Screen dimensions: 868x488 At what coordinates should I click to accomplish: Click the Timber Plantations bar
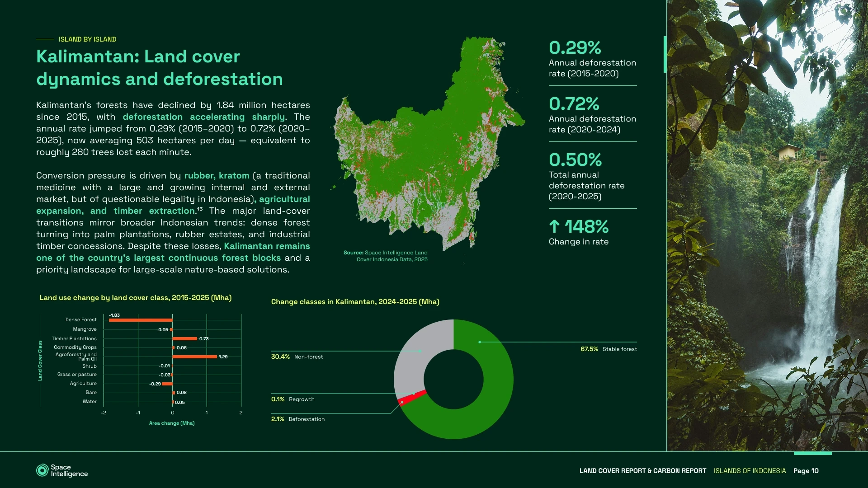pyautogui.click(x=184, y=338)
